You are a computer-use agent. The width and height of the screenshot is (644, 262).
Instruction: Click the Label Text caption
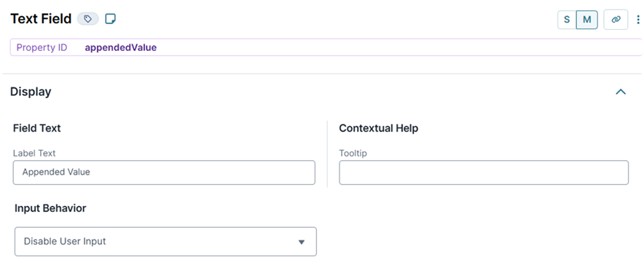tap(34, 154)
